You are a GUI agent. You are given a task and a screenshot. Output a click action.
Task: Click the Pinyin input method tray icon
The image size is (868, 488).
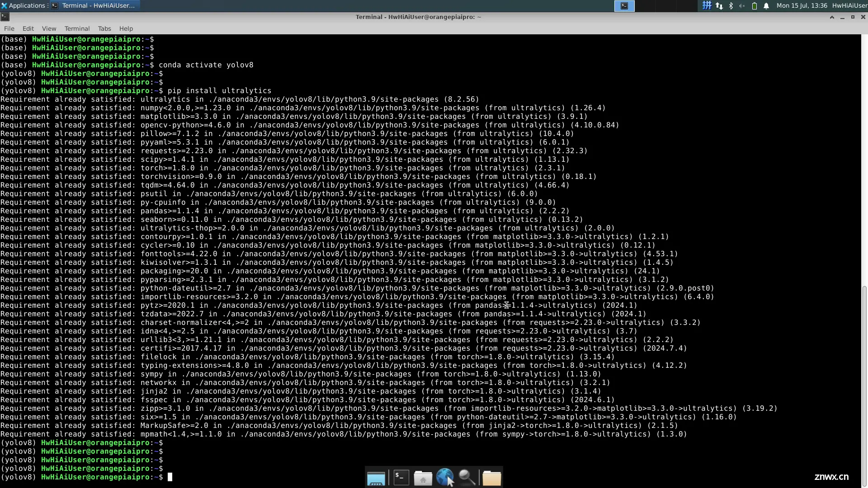tap(707, 5)
